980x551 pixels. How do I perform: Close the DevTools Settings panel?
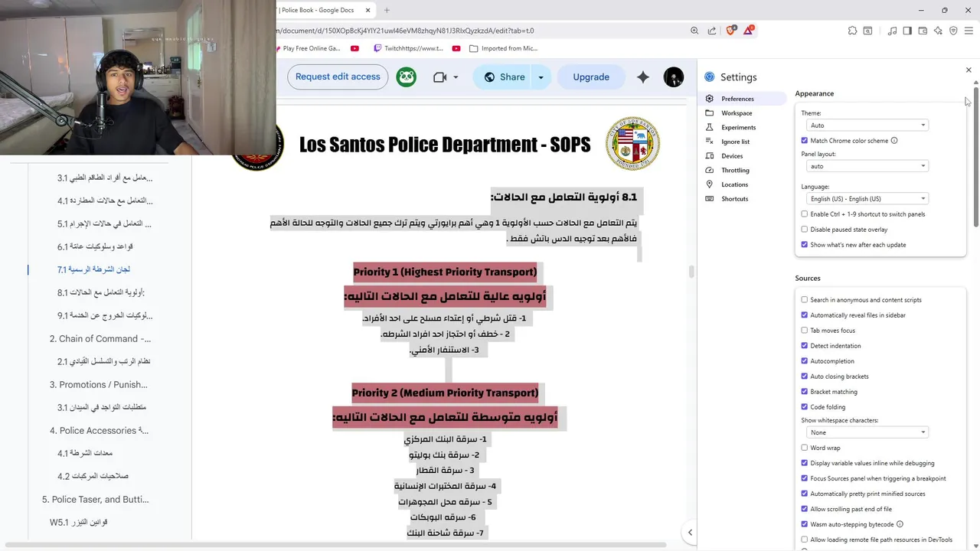pos(969,70)
